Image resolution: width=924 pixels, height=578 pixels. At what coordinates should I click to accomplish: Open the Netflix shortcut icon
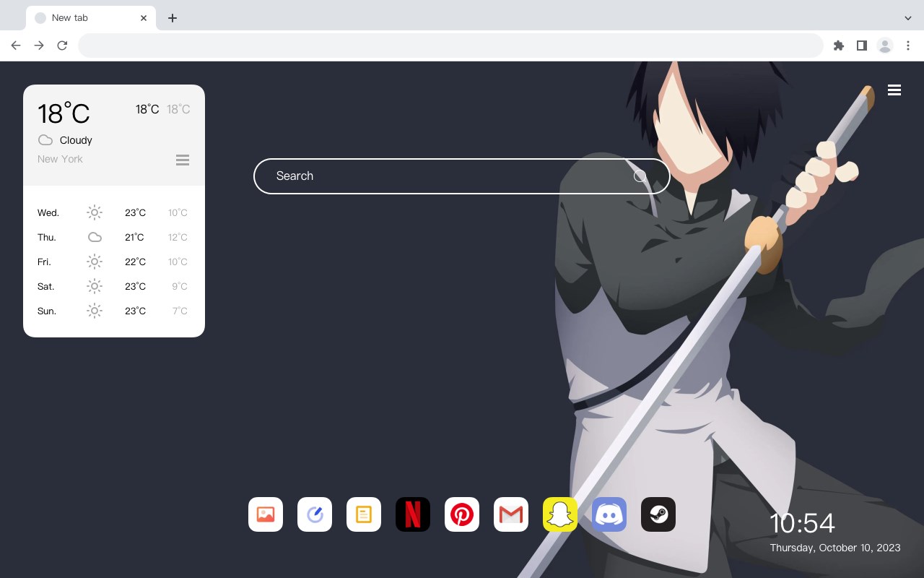(x=413, y=514)
